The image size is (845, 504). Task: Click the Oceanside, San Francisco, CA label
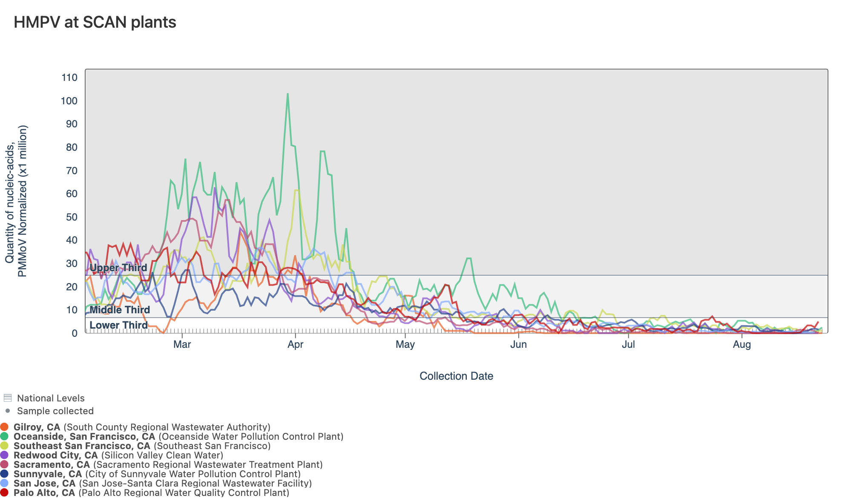[84, 436]
